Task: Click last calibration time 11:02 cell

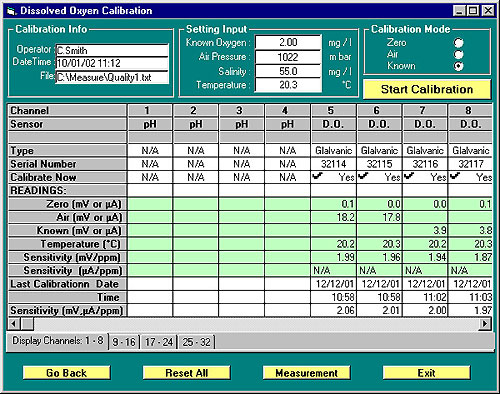Action: [x=425, y=297]
